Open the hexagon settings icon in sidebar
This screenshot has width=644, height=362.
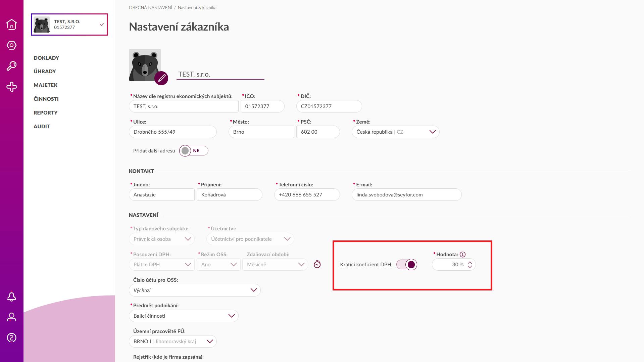11,45
